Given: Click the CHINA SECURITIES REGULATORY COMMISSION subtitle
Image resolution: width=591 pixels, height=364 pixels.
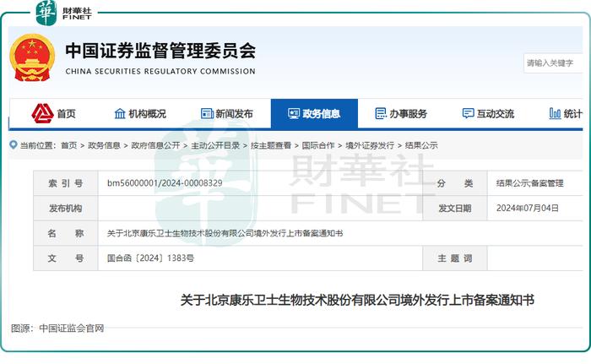Looking at the screenshot, I should [x=160, y=71].
